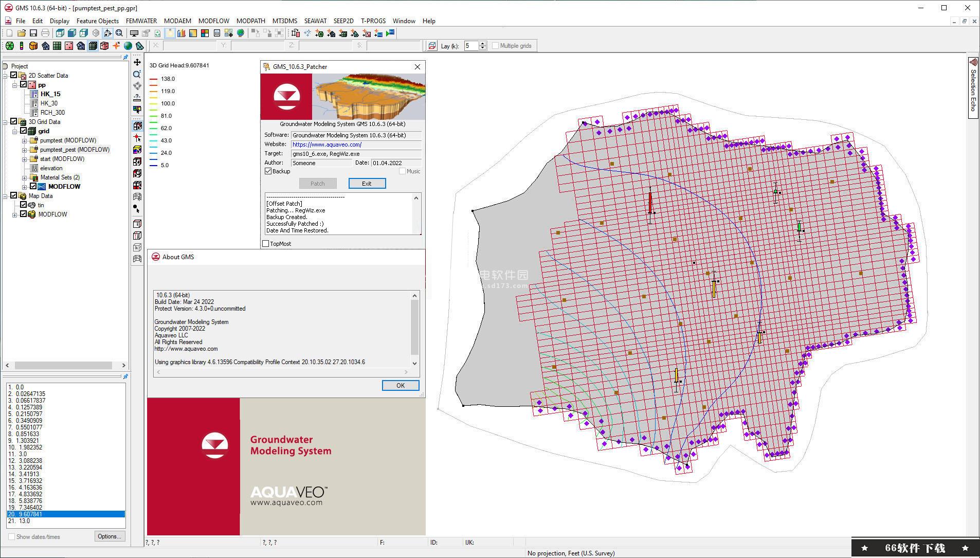
Task: Click the globe projection icon in top toolbar
Action: coord(240,33)
